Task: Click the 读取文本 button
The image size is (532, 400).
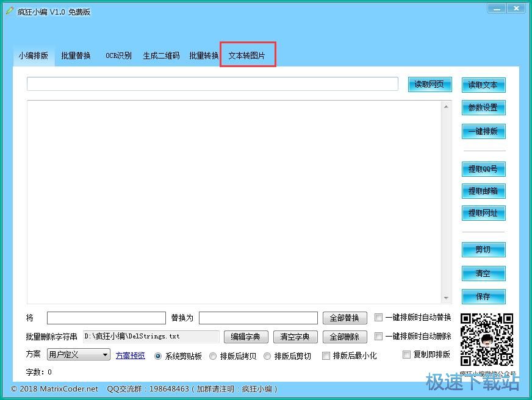Action: (483, 85)
